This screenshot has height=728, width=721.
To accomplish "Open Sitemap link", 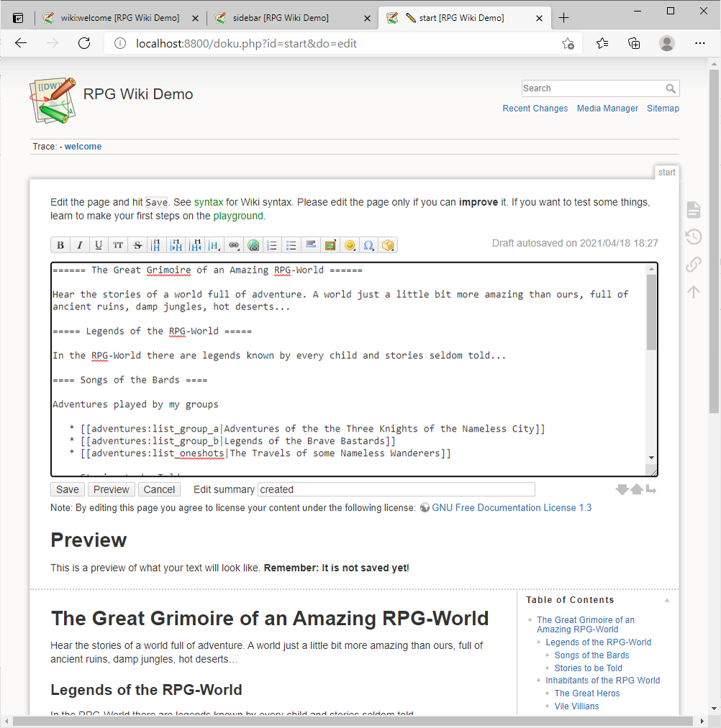I will tap(663, 108).
